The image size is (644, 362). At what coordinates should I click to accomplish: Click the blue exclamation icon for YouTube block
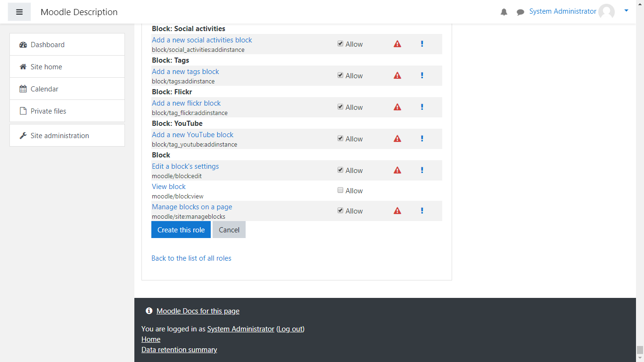[x=422, y=139]
